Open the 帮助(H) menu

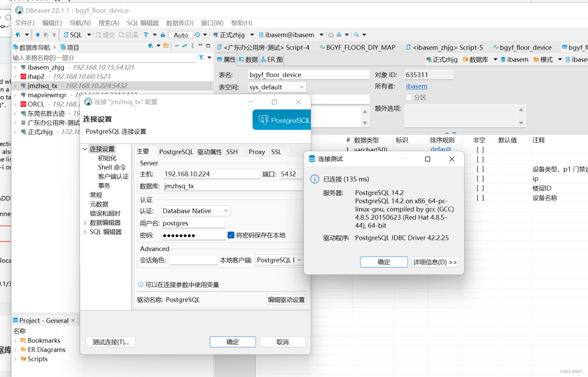pos(242,23)
